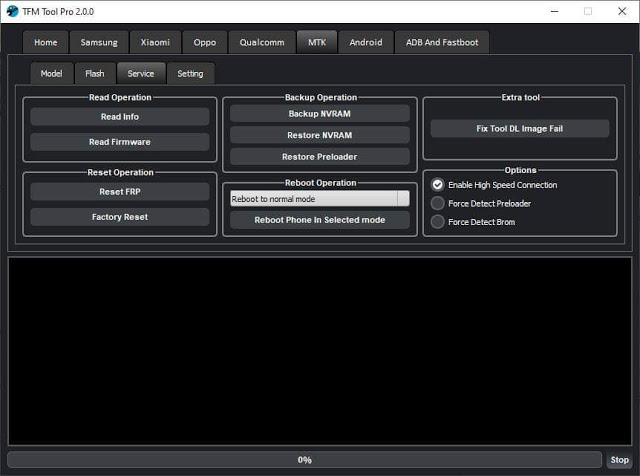The width and height of the screenshot is (640, 476).
Task: Click the Stop button
Action: pyautogui.click(x=619, y=460)
